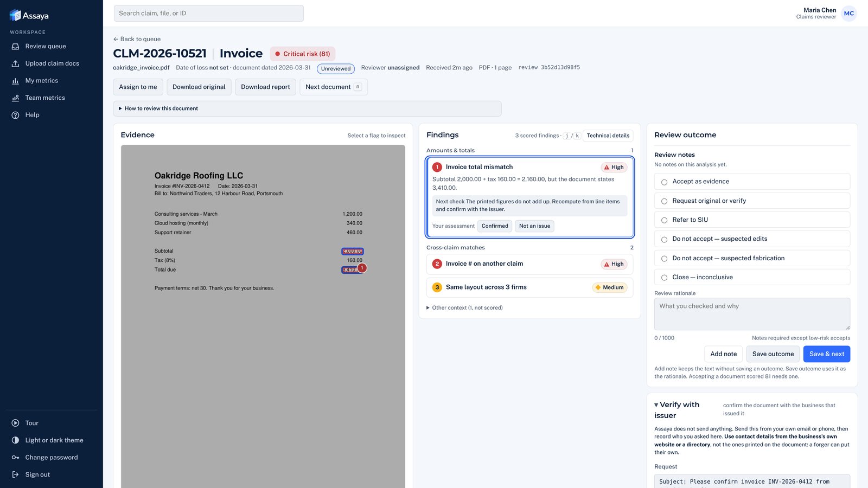Go to Next document

coord(334,87)
